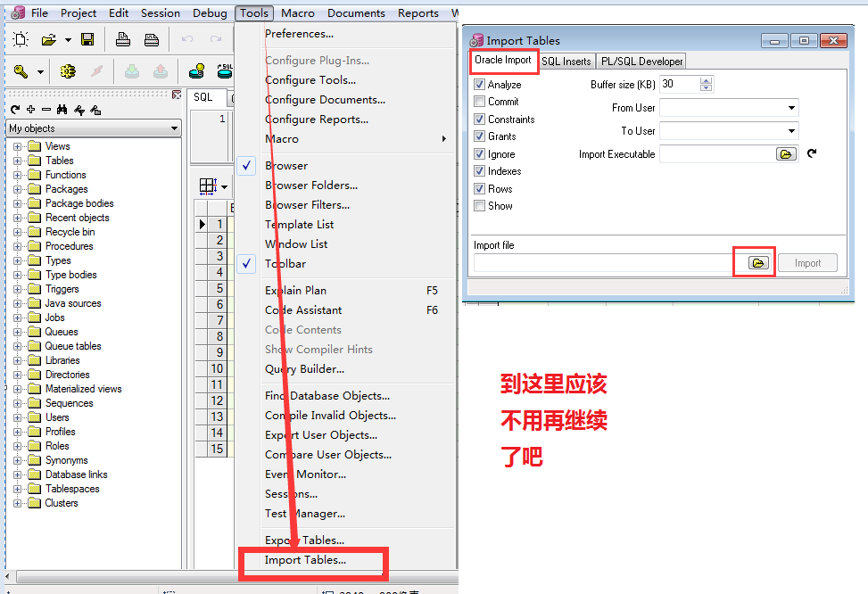Click the plus icon in browser toolbar
The image size is (868, 594).
30,110
